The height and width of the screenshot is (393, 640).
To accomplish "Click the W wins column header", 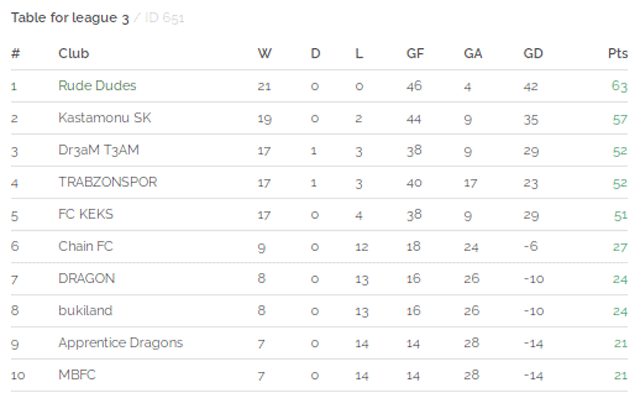I will (x=264, y=53).
